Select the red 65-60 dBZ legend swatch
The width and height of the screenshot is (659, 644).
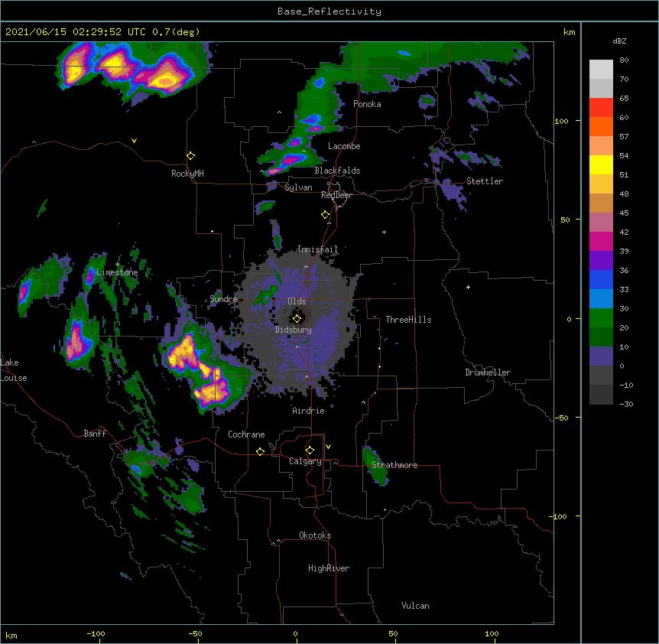click(601, 107)
